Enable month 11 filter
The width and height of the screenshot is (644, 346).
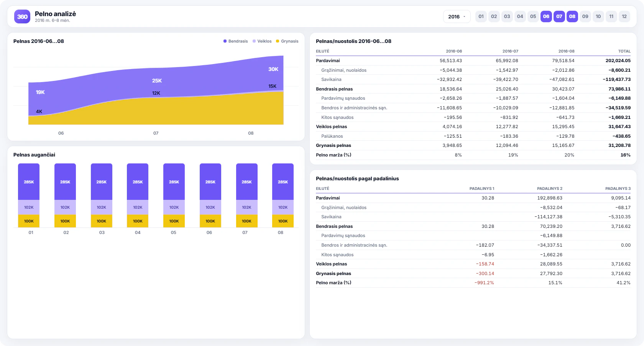point(611,16)
